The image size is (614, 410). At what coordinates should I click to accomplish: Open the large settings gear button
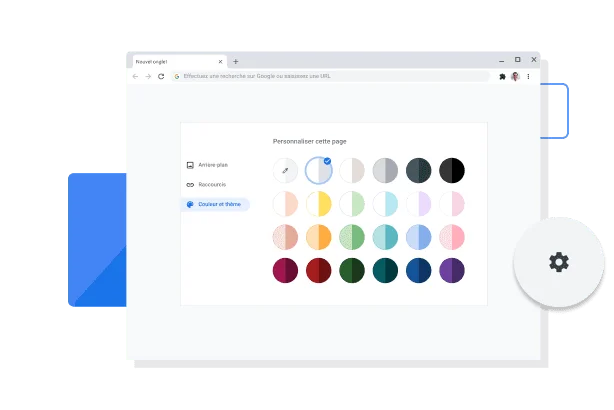pyautogui.click(x=558, y=262)
